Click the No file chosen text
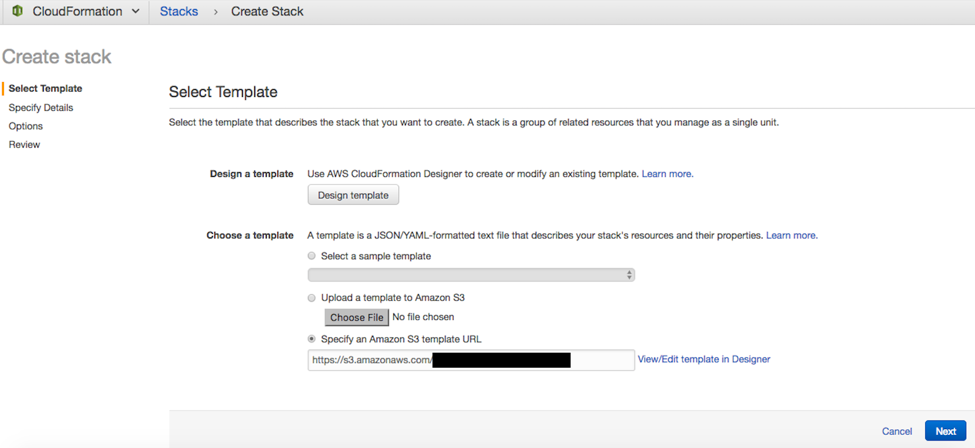This screenshot has width=975, height=448. click(x=423, y=317)
